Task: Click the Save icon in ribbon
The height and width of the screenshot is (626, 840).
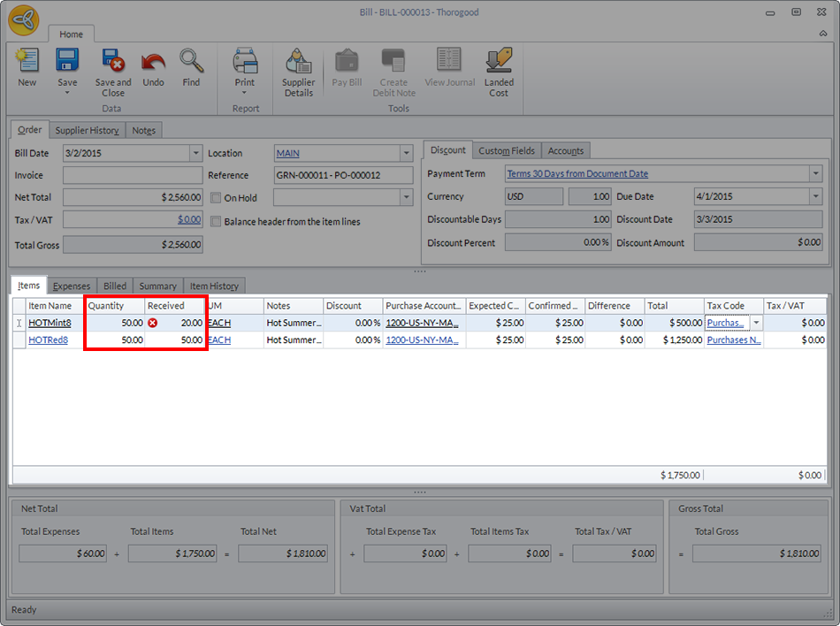Action: tap(67, 62)
